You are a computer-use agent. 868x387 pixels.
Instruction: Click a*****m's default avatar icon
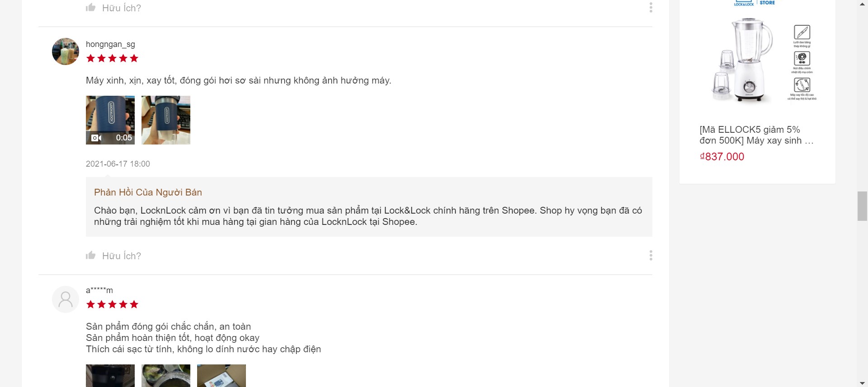[66, 299]
